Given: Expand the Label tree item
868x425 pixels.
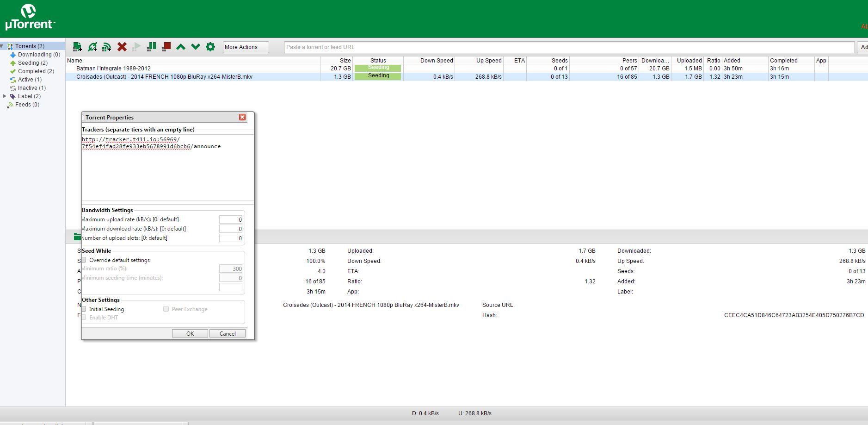Looking at the screenshot, I should click(x=5, y=96).
